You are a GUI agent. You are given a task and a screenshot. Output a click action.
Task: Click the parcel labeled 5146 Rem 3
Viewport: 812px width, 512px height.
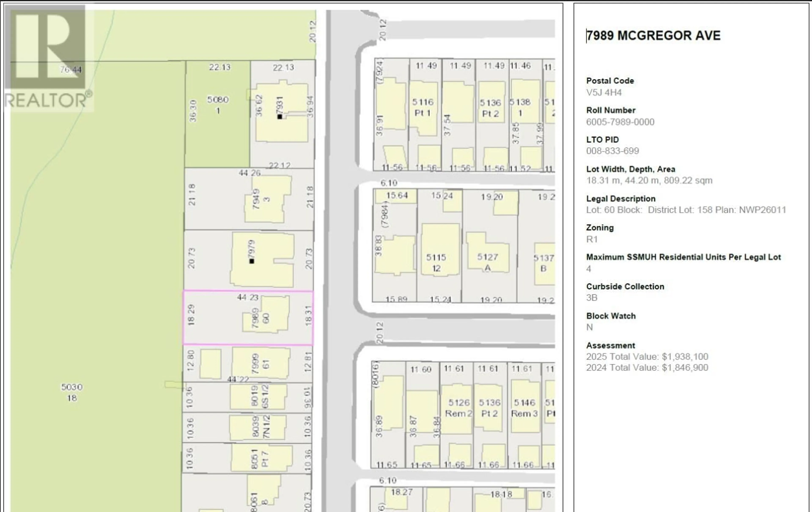pos(524,415)
